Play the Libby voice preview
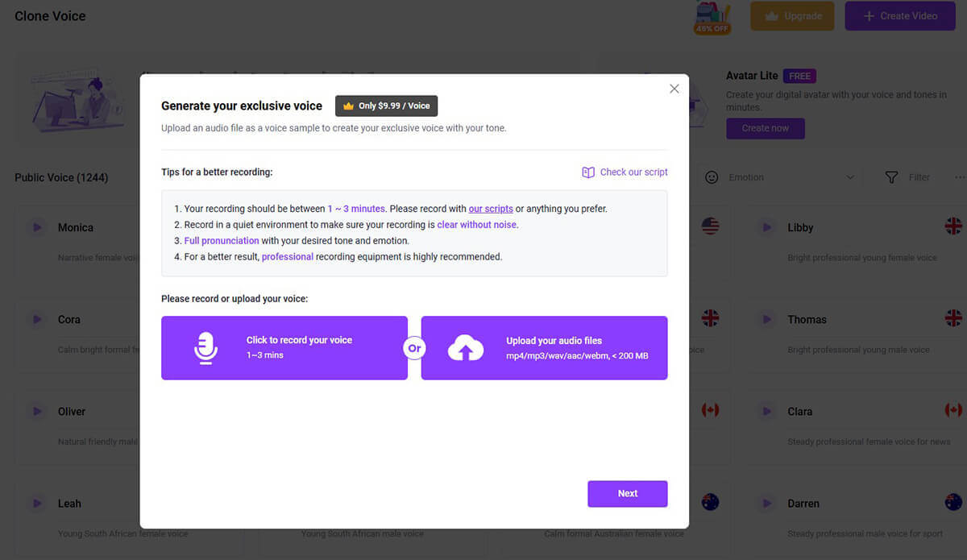 (767, 228)
